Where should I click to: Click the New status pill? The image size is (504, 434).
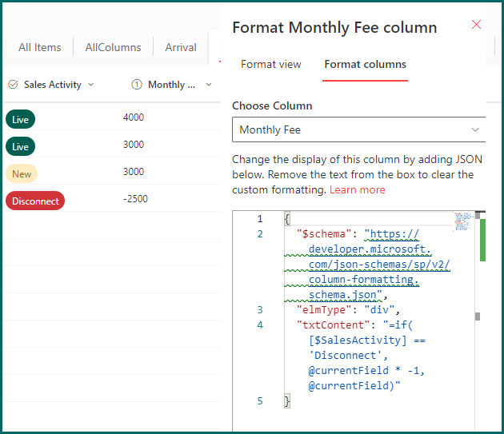coord(22,174)
